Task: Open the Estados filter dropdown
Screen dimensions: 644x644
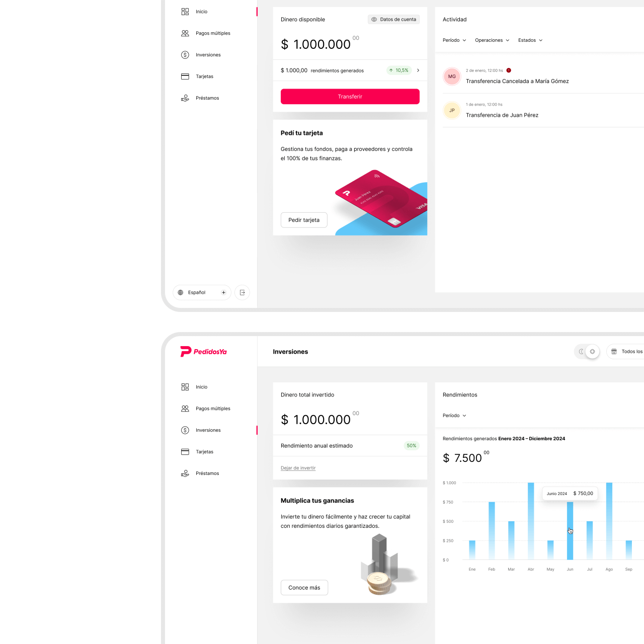Action: (x=530, y=40)
